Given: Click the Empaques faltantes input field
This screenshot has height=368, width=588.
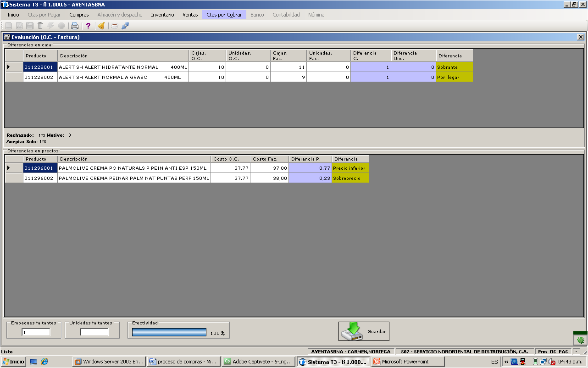Looking at the screenshot, I should coord(36,332).
